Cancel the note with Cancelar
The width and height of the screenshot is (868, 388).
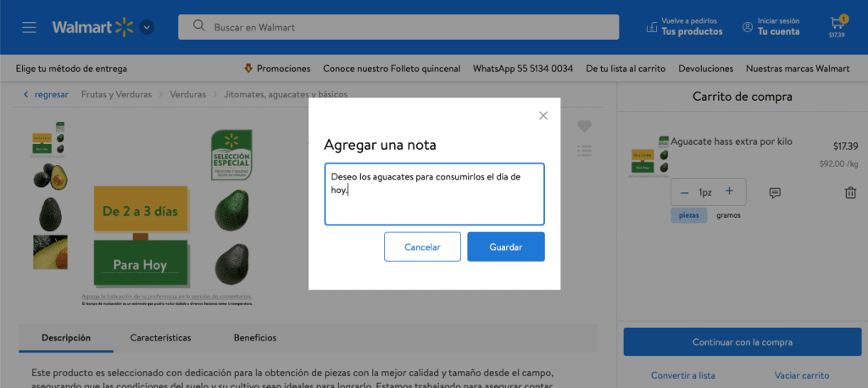[422, 247]
